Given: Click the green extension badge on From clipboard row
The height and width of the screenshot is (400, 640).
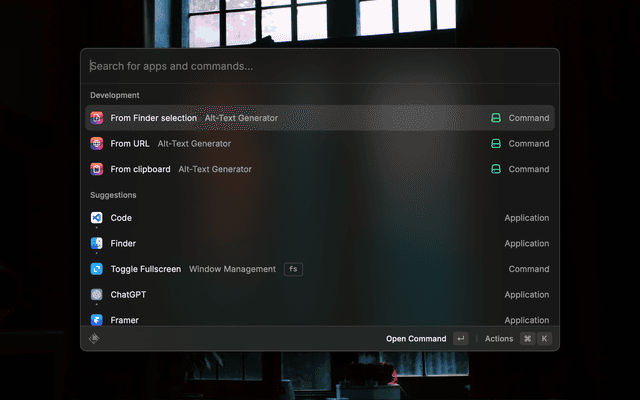Looking at the screenshot, I should 495,169.
